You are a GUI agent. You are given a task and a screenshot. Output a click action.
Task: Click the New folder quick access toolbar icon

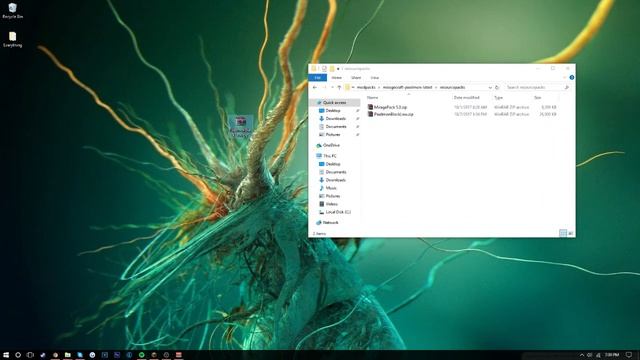(x=332, y=69)
